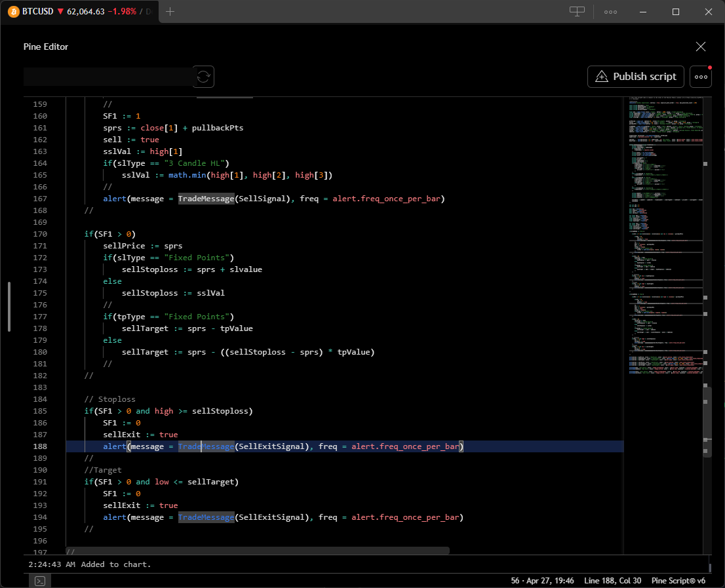Open the title bar three-dots menu
The width and height of the screenshot is (725, 588).
610,12
